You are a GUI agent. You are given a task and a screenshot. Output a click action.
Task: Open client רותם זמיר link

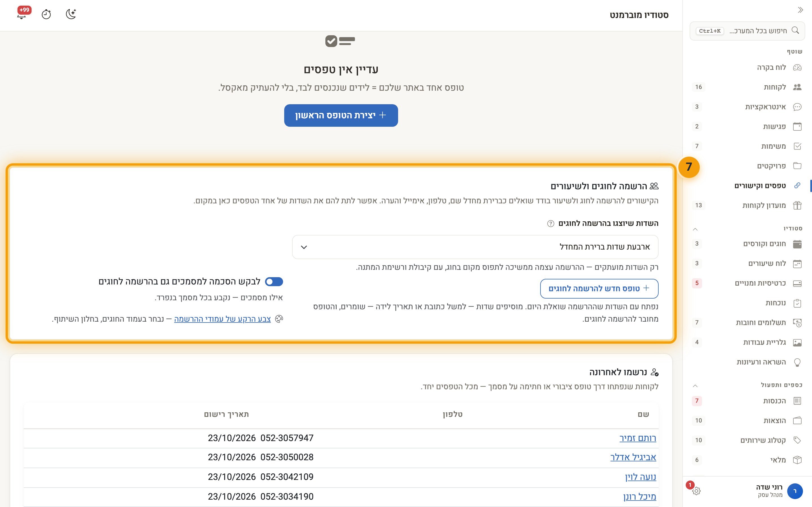637,438
